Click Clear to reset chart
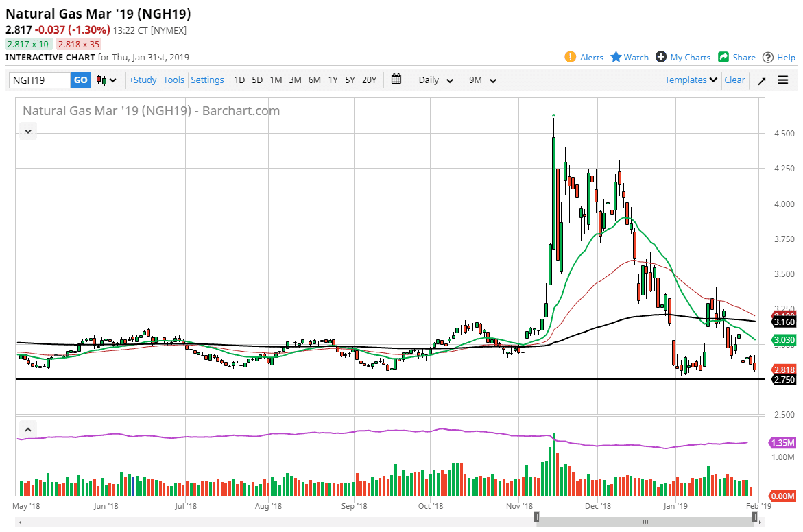 click(734, 80)
